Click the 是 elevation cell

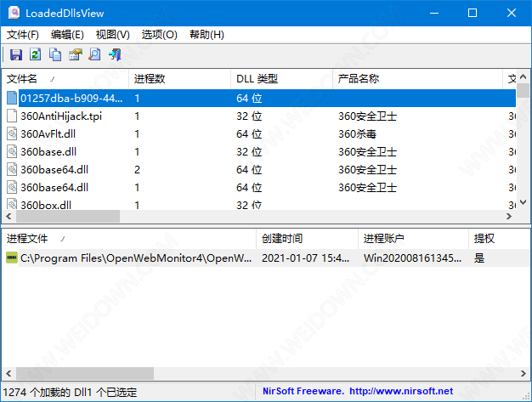pyautogui.click(x=479, y=258)
